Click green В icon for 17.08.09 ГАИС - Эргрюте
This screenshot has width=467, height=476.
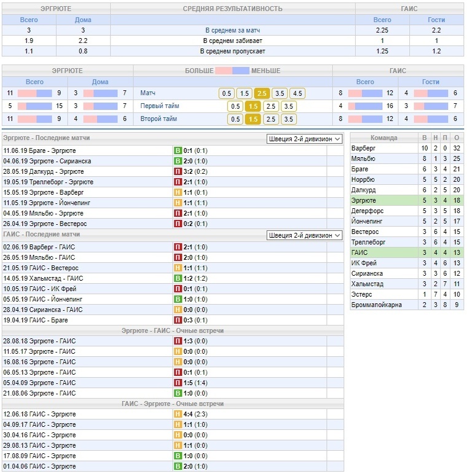point(178,456)
